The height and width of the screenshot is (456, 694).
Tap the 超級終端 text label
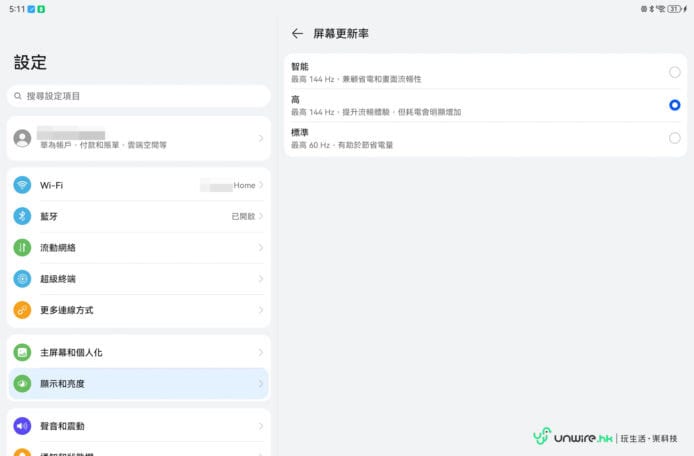point(58,279)
